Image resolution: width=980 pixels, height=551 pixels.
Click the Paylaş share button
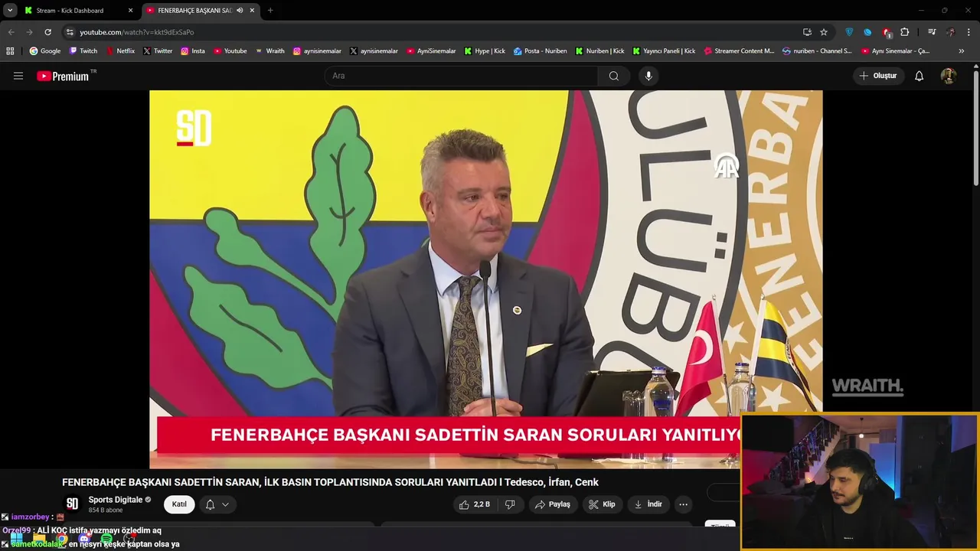coord(552,504)
